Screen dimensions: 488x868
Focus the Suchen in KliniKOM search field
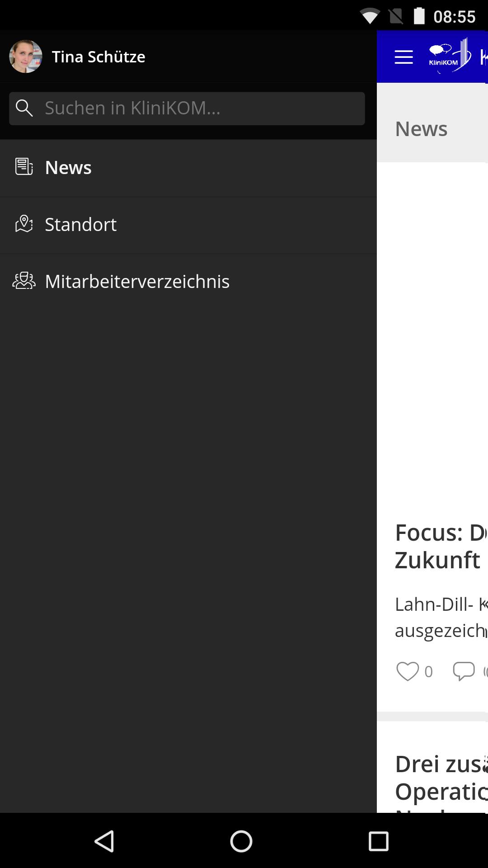click(187, 108)
